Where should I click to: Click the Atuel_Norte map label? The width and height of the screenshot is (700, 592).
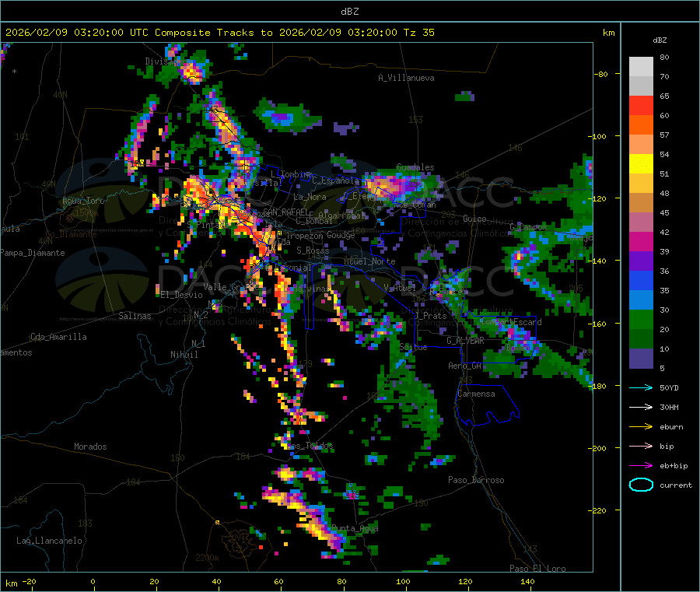point(369,261)
